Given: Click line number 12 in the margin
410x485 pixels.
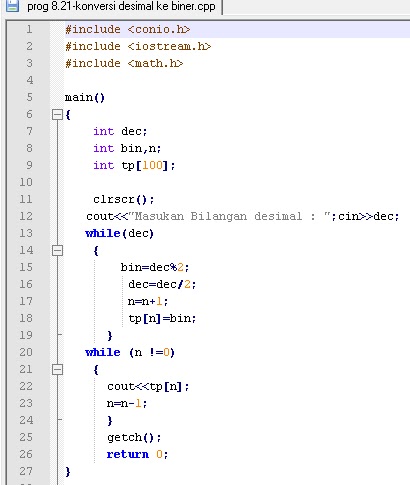Looking at the screenshot, I should pos(26,216).
